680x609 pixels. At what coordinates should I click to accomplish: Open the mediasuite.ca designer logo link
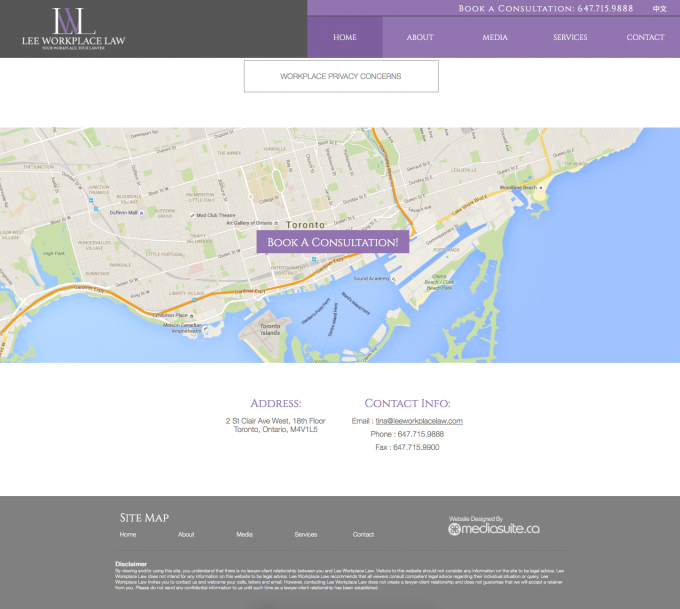(x=494, y=528)
